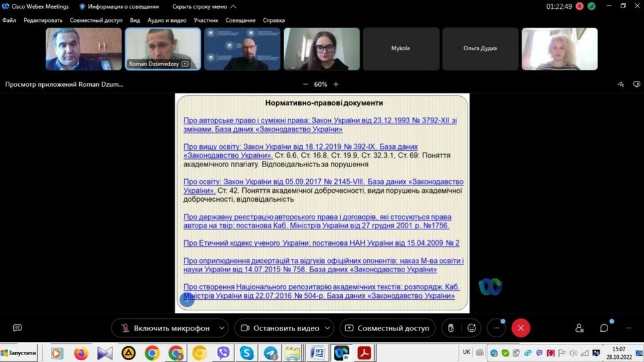The width and height of the screenshot is (644, 362).
Task: Select Roman Dzumedzey video thumbnail
Action: point(163,49)
